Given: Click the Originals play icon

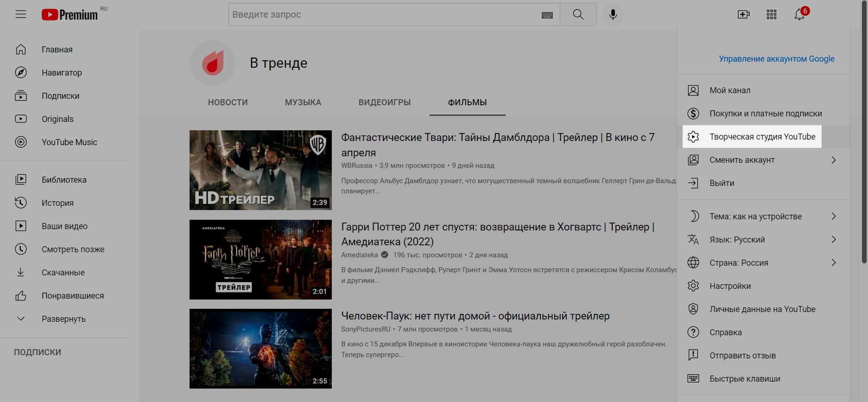Looking at the screenshot, I should pos(21,119).
